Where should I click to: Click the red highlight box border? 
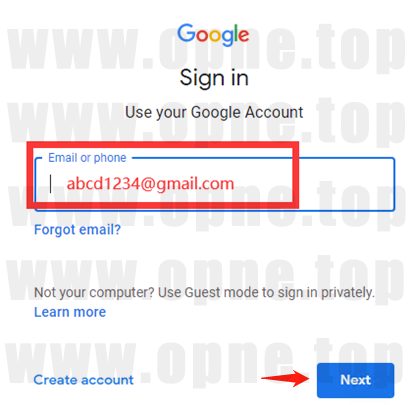point(163,145)
